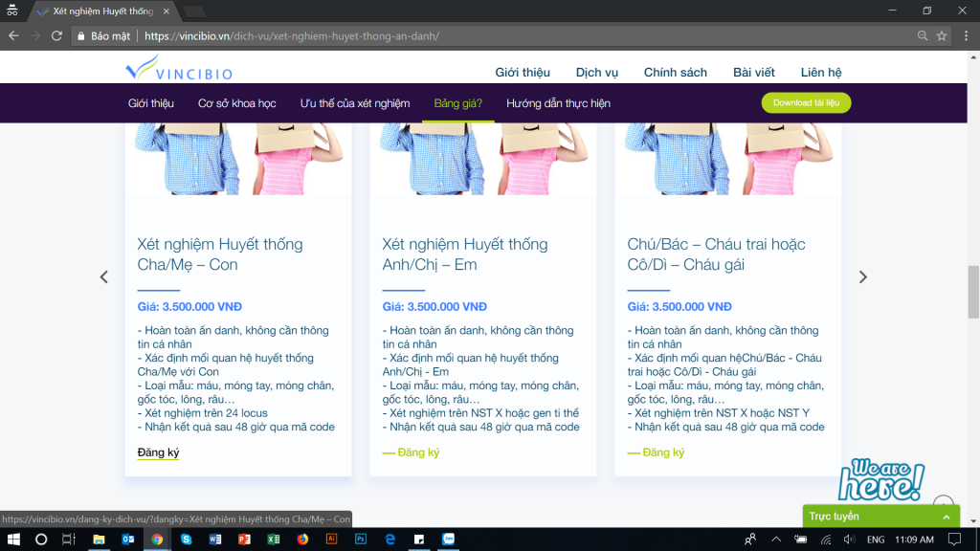Click Đăng ký under Chú/Bác – Cháu trai card
This screenshot has height=551, width=980.
pos(656,452)
